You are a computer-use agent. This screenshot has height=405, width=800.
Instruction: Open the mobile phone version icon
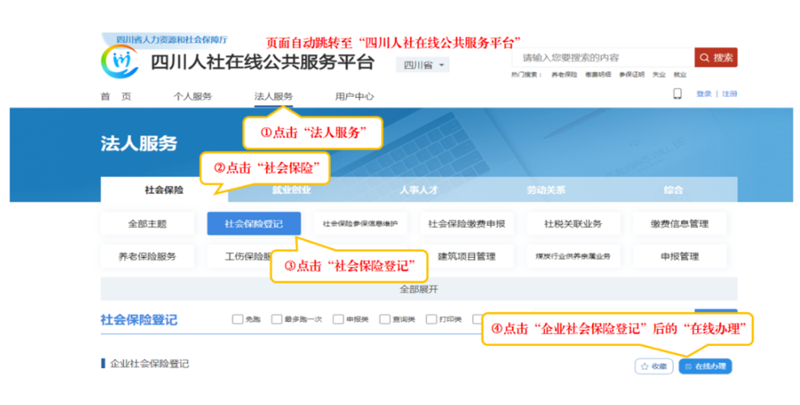[678, 94]
